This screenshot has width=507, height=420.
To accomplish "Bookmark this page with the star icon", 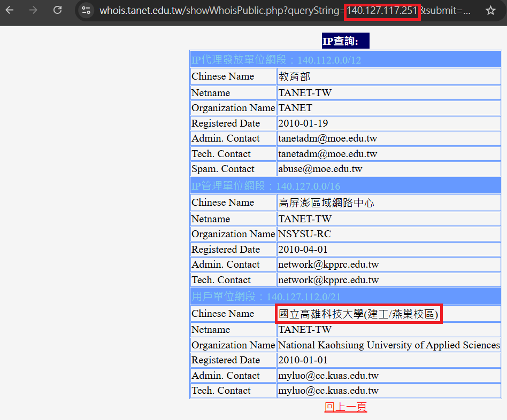I will pyautogui.click(x=490, y=10).
